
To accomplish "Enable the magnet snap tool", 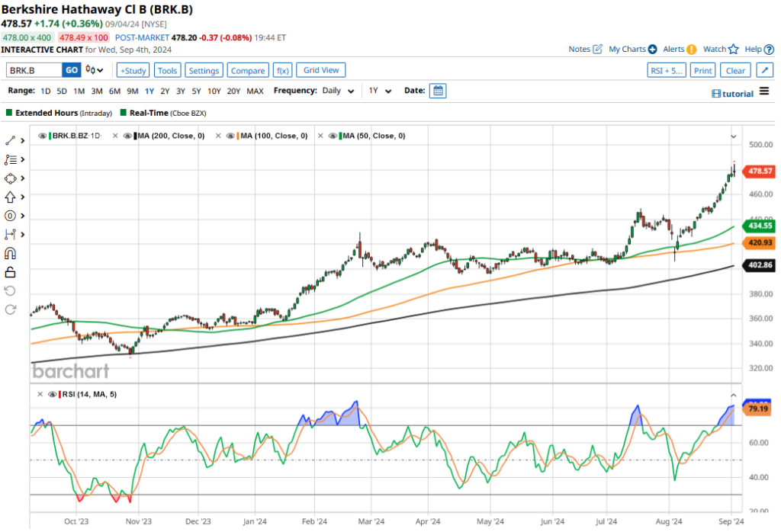I will (11, 254).
